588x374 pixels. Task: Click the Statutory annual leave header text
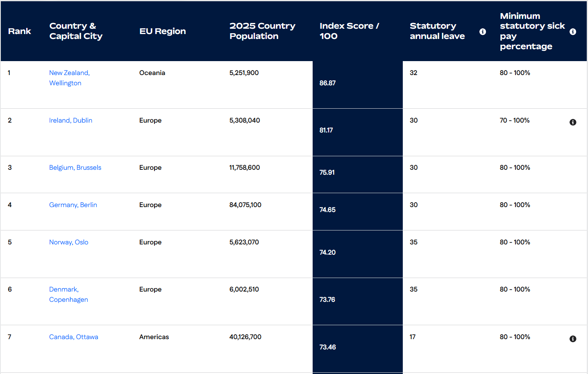(437, 31)
